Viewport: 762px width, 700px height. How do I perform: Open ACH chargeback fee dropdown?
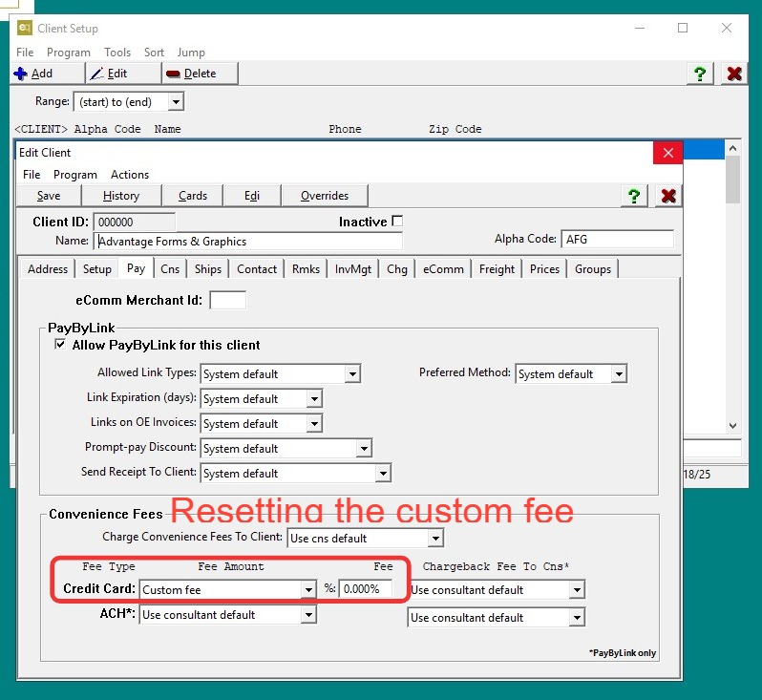[577, 617]
